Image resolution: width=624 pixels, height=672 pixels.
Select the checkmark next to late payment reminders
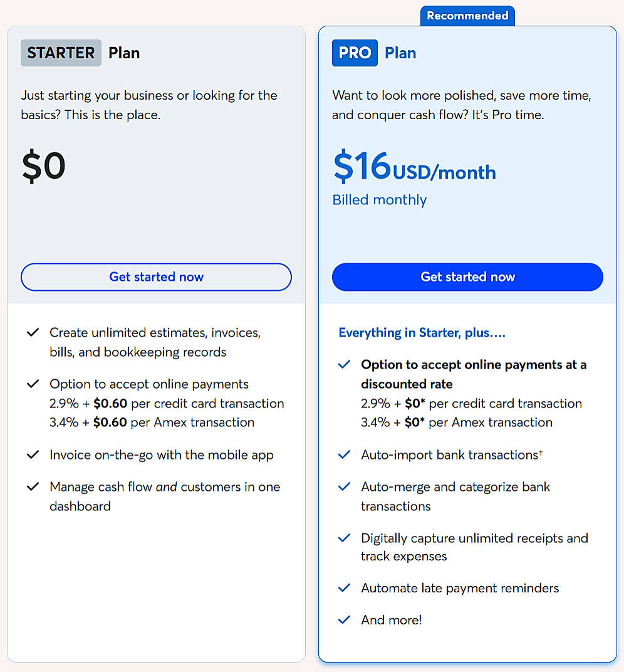[344, 587]
